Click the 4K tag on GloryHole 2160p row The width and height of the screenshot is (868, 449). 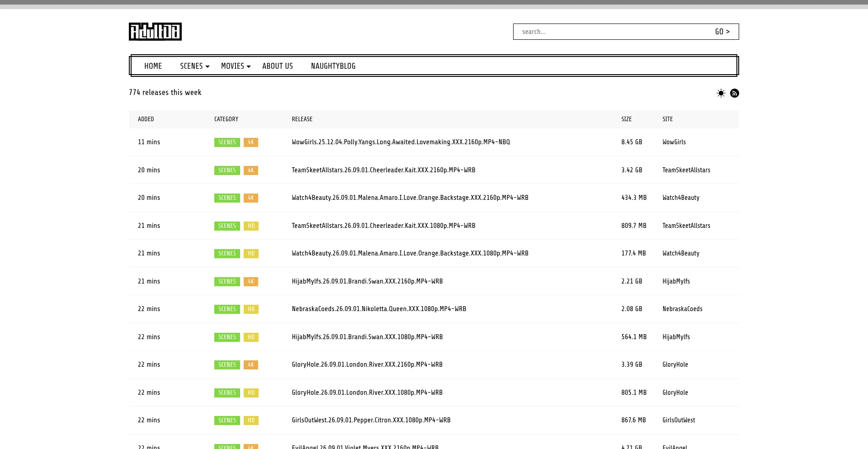pos(251,365)
